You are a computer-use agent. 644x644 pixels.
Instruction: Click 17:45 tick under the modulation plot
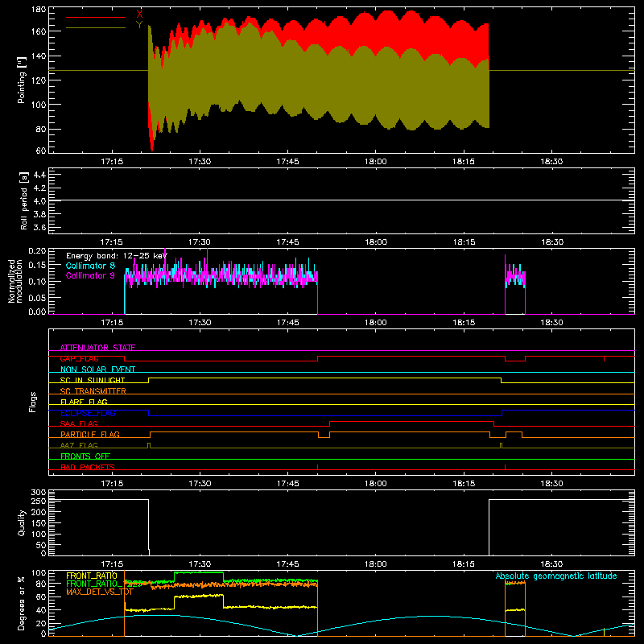(287, 323)
